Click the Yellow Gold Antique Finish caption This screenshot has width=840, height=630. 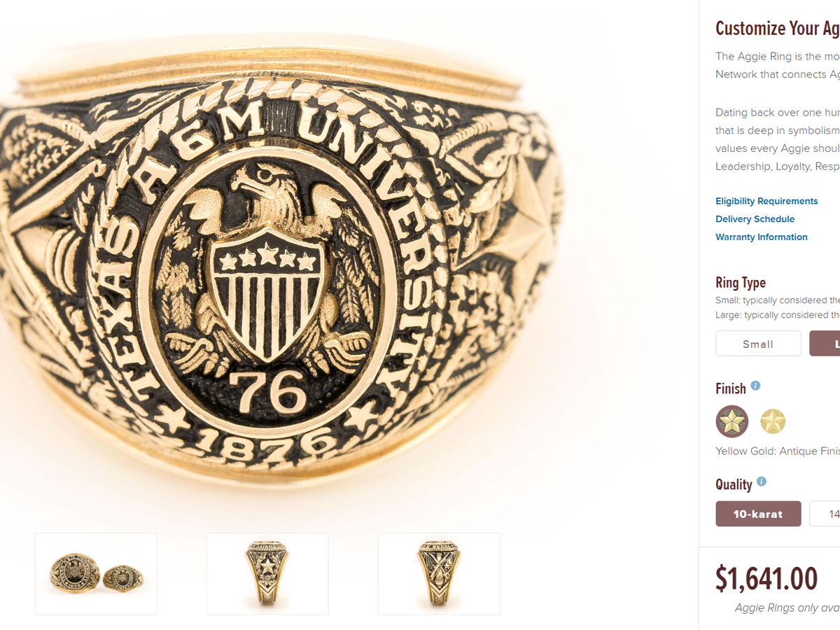777,451
